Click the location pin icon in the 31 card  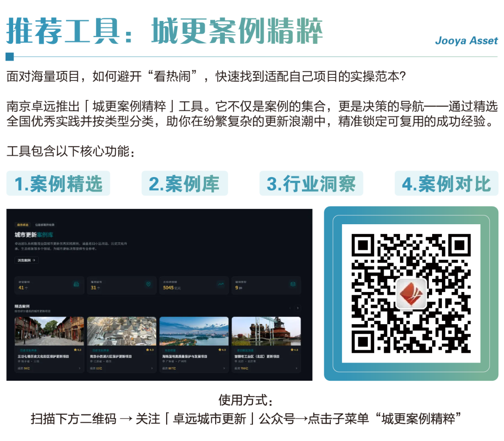[x=148, y=284]
